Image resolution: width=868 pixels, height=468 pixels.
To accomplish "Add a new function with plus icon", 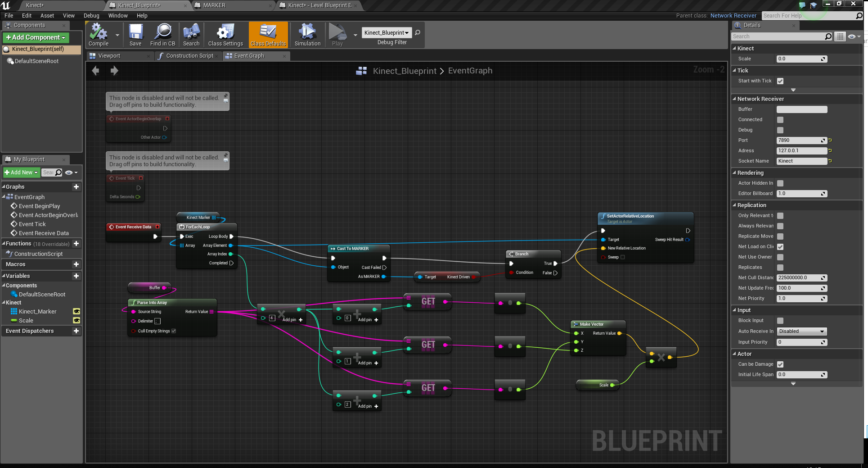I will [76, 244].
